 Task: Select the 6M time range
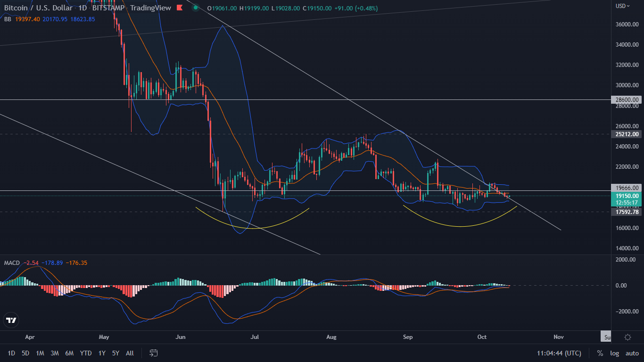(x=69, y=353)
